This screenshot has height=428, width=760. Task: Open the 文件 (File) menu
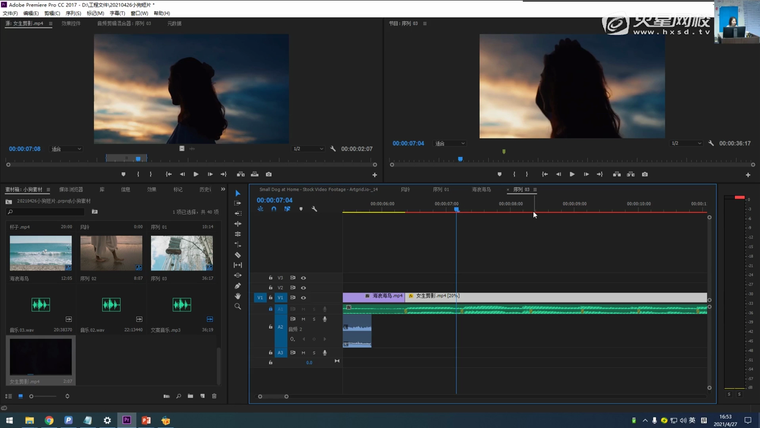[x=9, y=13]
